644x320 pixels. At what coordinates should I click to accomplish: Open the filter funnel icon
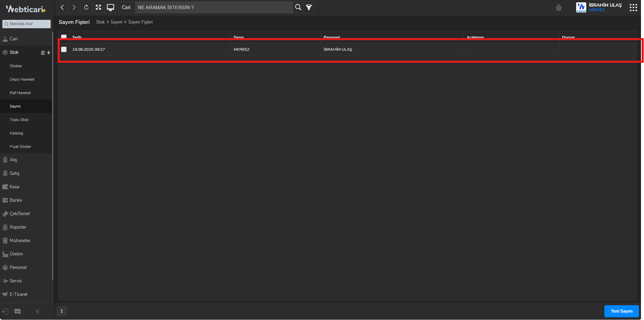tap(309, 7)
